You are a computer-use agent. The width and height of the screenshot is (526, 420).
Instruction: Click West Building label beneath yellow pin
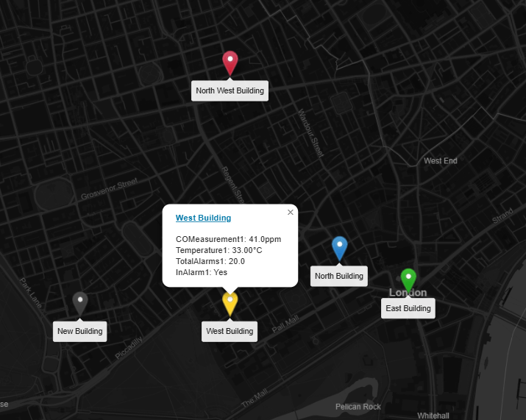point(230,331)
